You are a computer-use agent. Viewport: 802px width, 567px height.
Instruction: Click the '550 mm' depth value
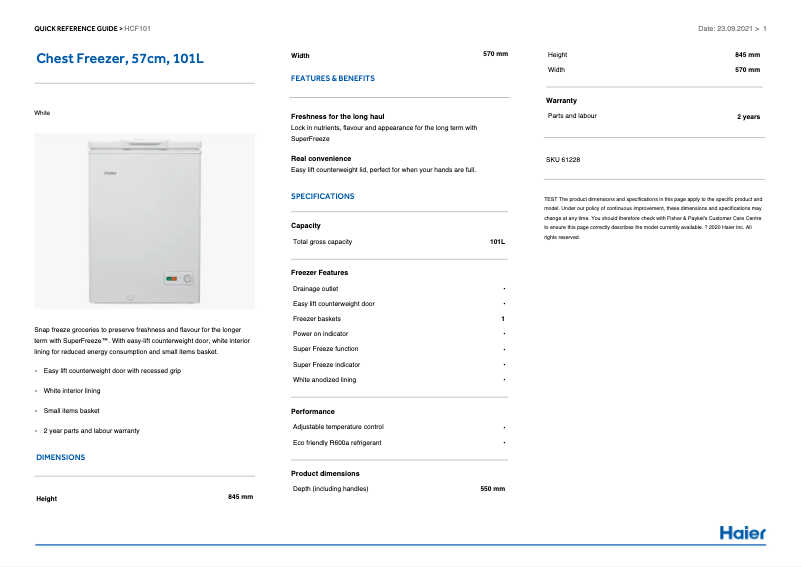[x=493, y=489]
